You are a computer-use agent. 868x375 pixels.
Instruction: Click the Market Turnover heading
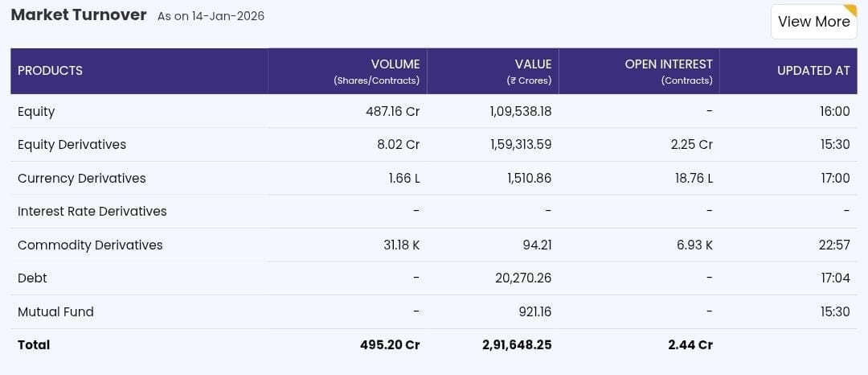(x=79, y=15)
